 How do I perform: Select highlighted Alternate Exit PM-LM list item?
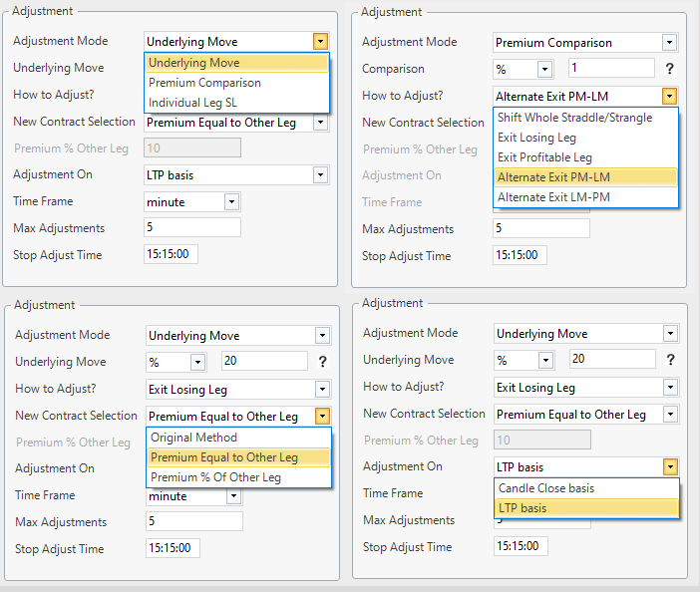pyautogui.click(x=553, y=177)
